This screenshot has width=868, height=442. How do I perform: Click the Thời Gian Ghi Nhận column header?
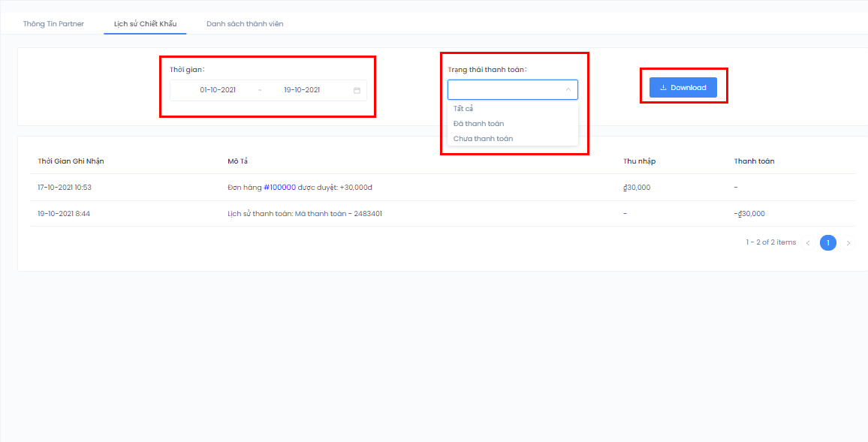pos(71,161)
